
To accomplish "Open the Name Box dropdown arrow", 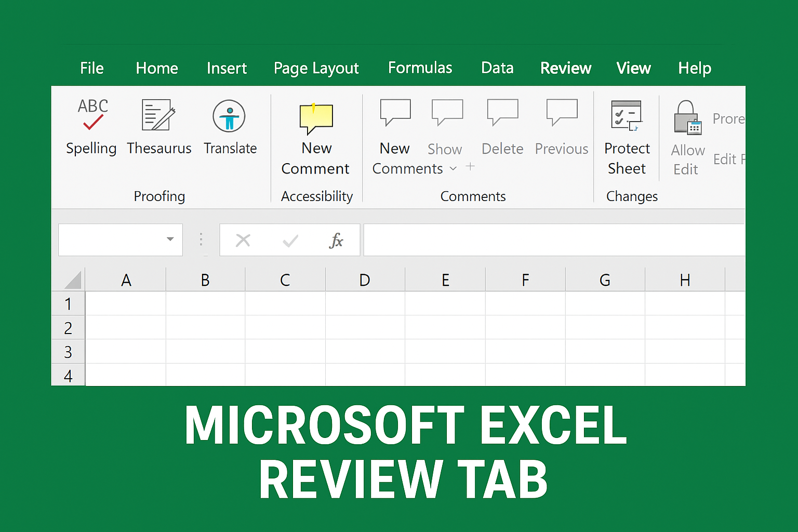I will tap(170, 240).
